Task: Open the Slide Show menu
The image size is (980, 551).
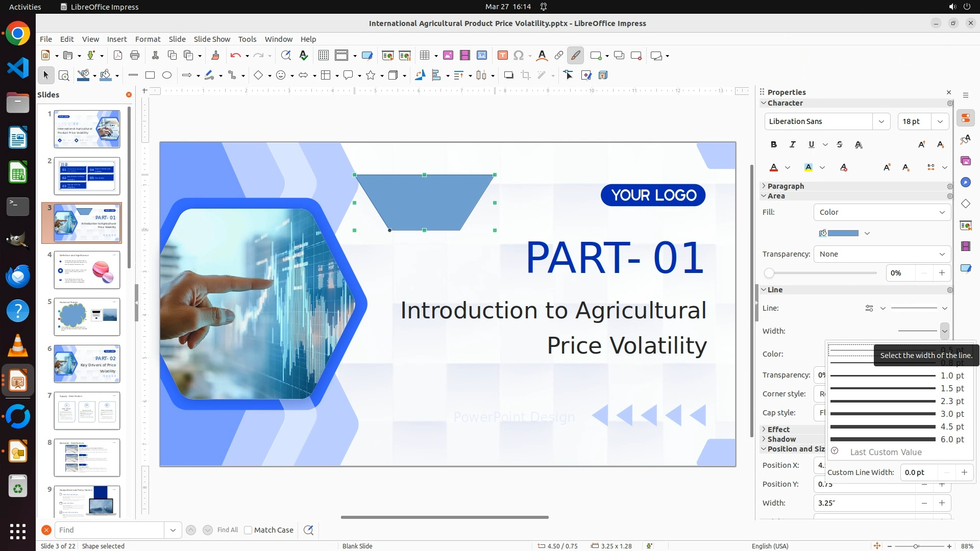Action: click(212, 39)
